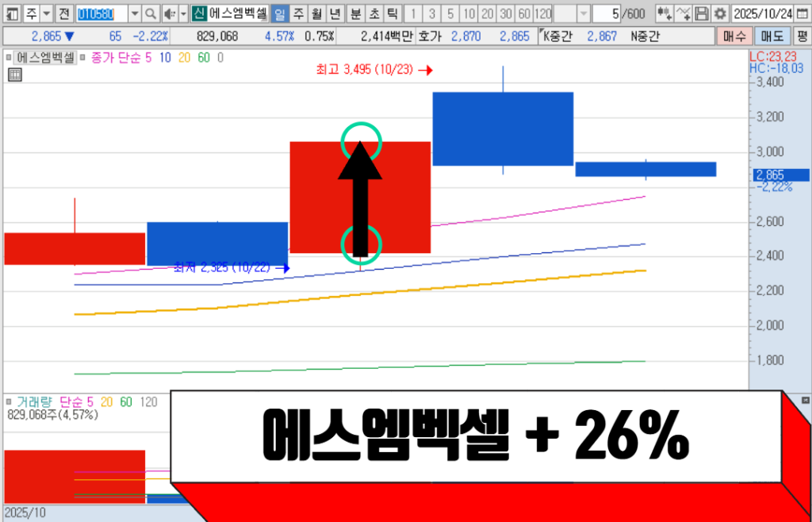The width and height of the screenshot is (812, 522).
Task: Click the speaker sound alert icon
Action: 169,13
